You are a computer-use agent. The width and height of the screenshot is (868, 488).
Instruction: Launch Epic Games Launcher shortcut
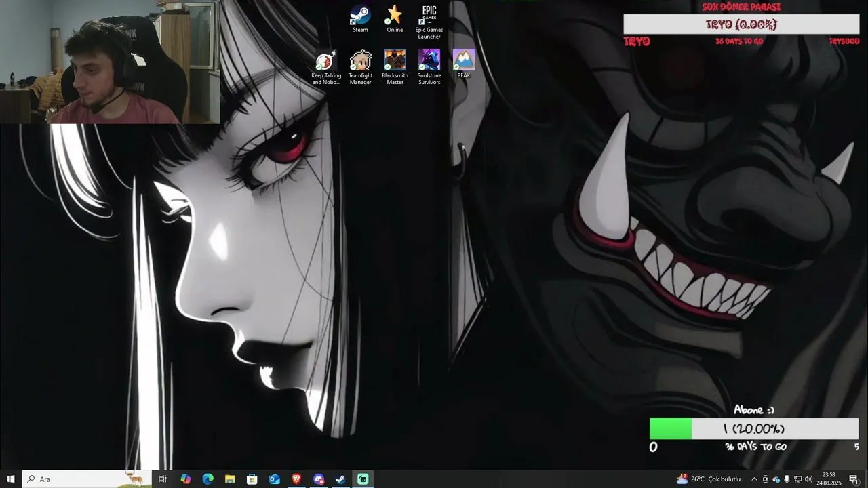click(x=429, y=22)
